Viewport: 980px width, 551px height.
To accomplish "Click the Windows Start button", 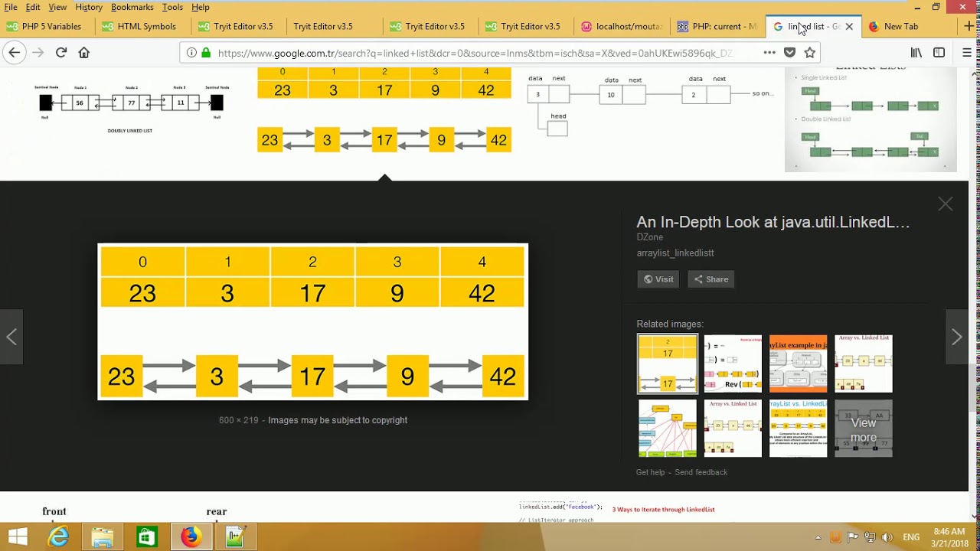I will (x=17, y=537).
